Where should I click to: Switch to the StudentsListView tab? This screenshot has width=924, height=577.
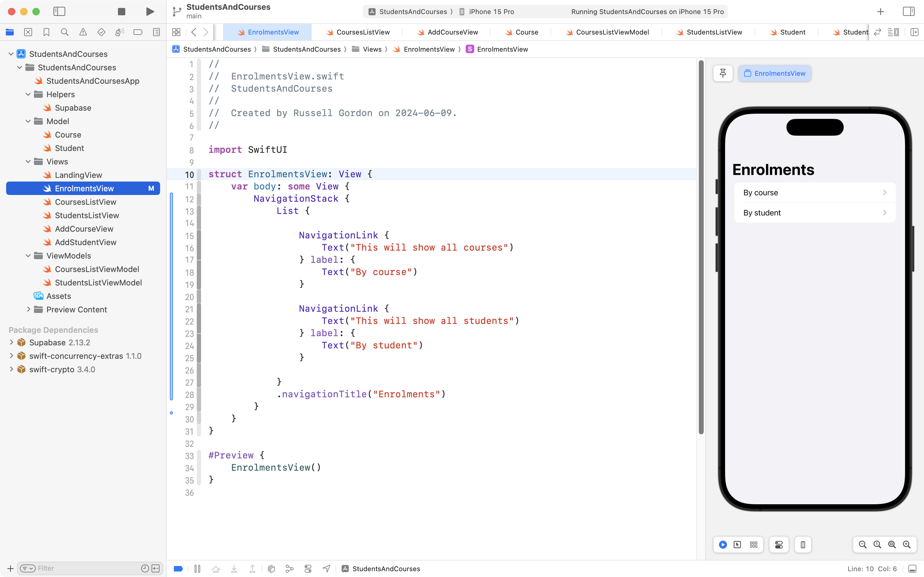pyautogui.click(x=714, y=32)
